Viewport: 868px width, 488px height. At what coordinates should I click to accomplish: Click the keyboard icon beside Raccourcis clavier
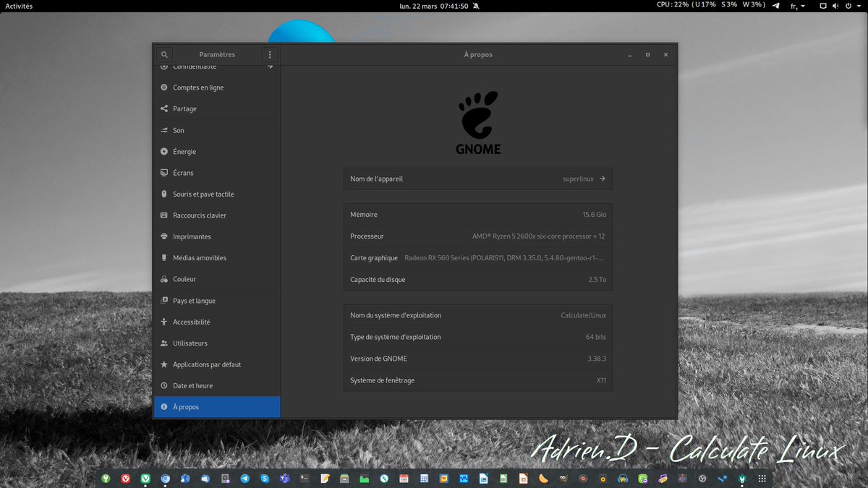tap(164, 215)
